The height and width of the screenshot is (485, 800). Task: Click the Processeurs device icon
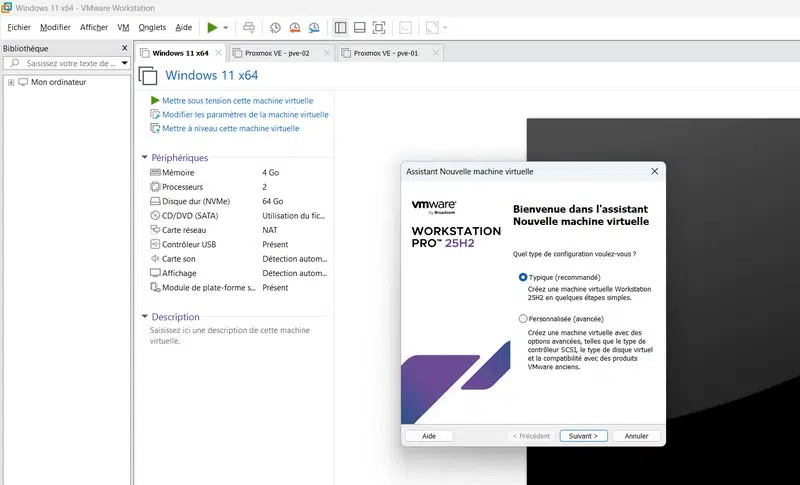pyautogui.click(x=155, y=187)
